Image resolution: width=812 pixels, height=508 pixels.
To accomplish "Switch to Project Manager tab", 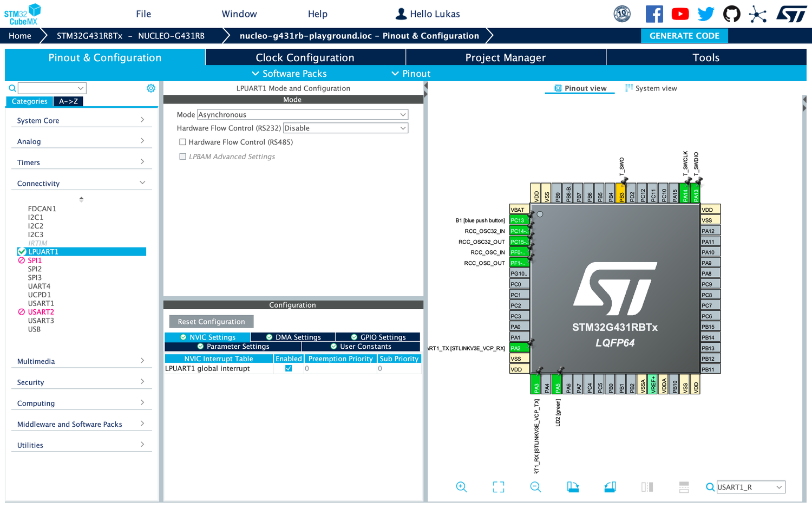I will [506, 57].
